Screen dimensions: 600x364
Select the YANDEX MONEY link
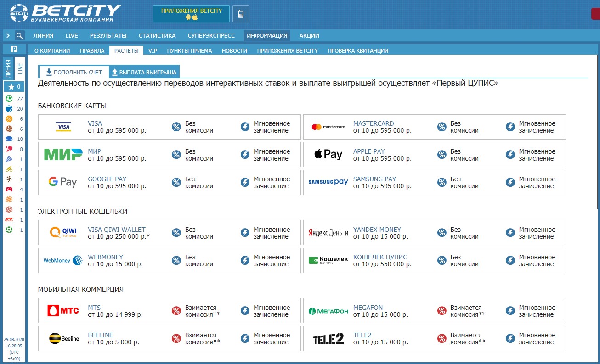377,230
